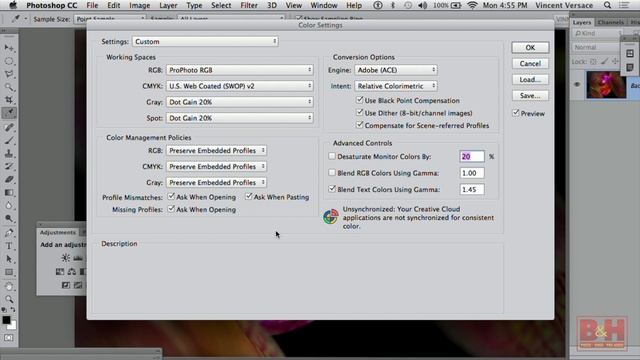Select the Elliptical Marquee tool
640x360 pixels.
point(9,61)
